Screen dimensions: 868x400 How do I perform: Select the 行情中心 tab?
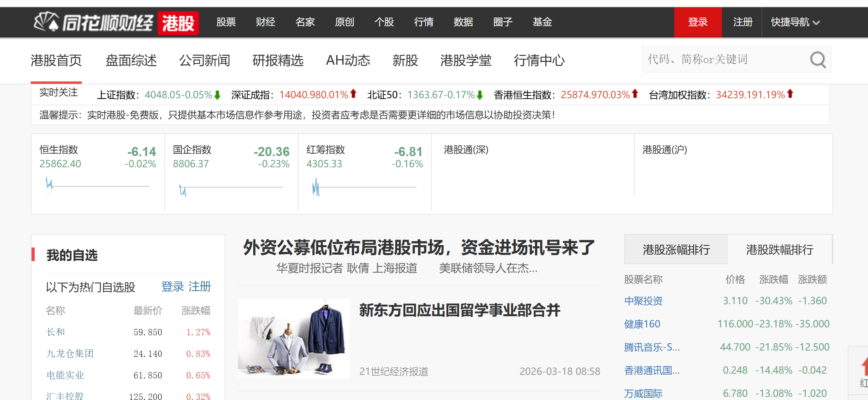click(539, 60)
